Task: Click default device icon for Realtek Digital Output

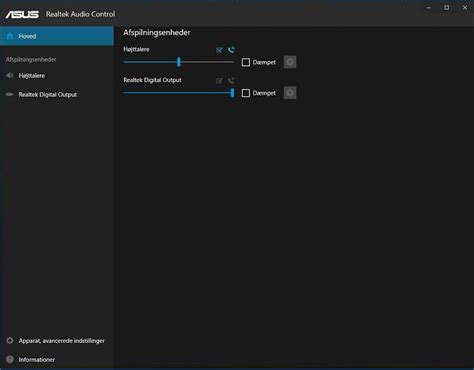Action: [219, 81]
